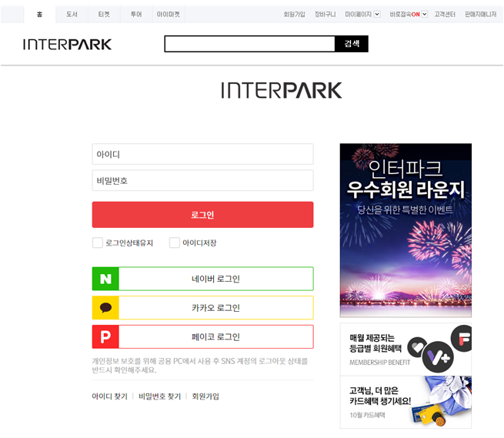Screen dimensions: 504x438
Task: Open 회원가입 in the top menu
Action: coord(294,14)
